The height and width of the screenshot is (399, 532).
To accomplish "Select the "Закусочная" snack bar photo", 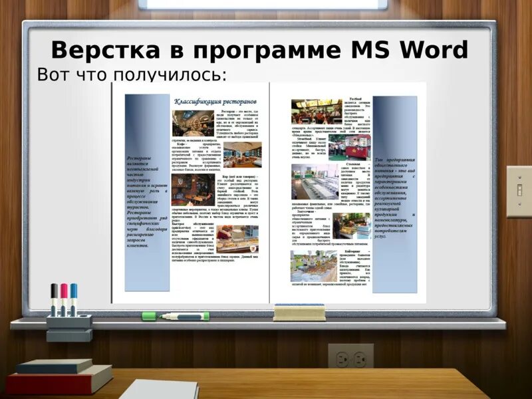I will pyautogui.click(x=352, y=226).
